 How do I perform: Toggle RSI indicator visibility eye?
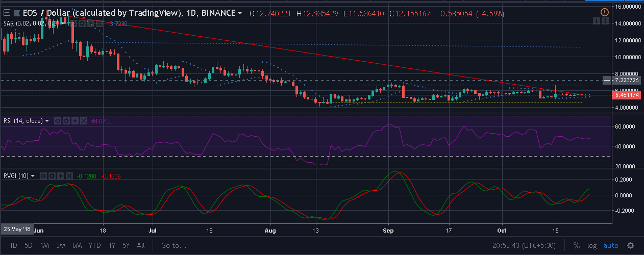point(58,121)
